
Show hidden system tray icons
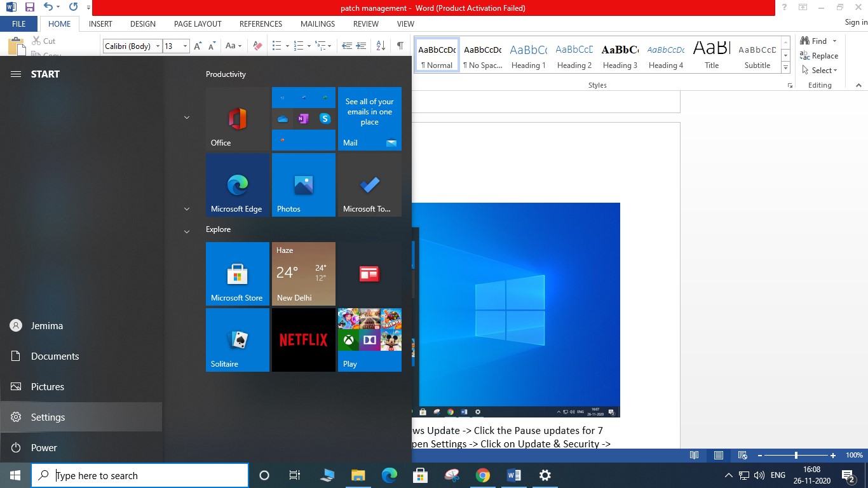click(x=728, y=475)
